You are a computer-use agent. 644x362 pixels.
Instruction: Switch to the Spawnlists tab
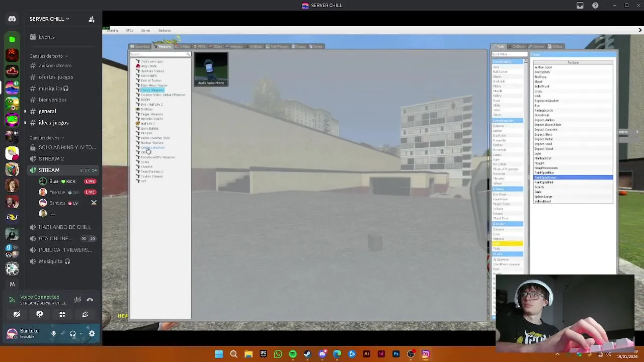(141, 46)
